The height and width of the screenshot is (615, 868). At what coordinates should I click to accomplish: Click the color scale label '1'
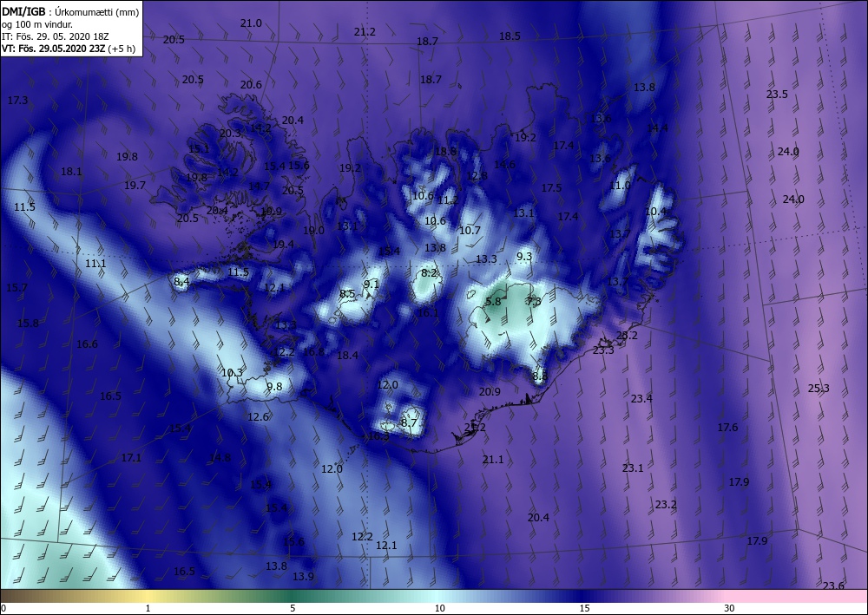click(x=148, y=608)
